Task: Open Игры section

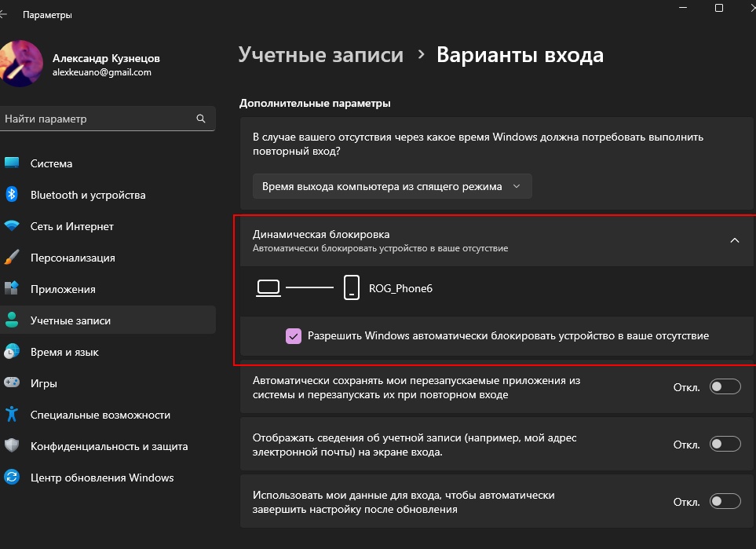Action: pyautogui.click(x=108, y=383)
